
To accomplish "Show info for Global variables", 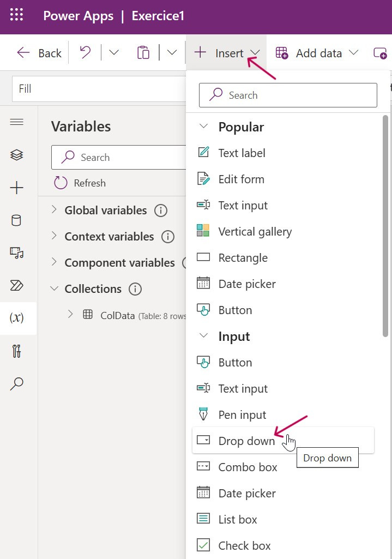I will pos(161,211).
